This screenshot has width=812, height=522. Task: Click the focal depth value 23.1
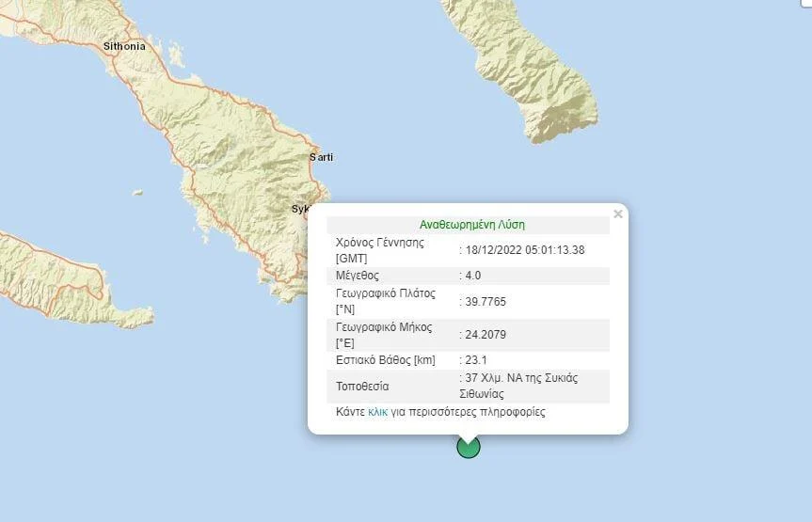(472, 360)
